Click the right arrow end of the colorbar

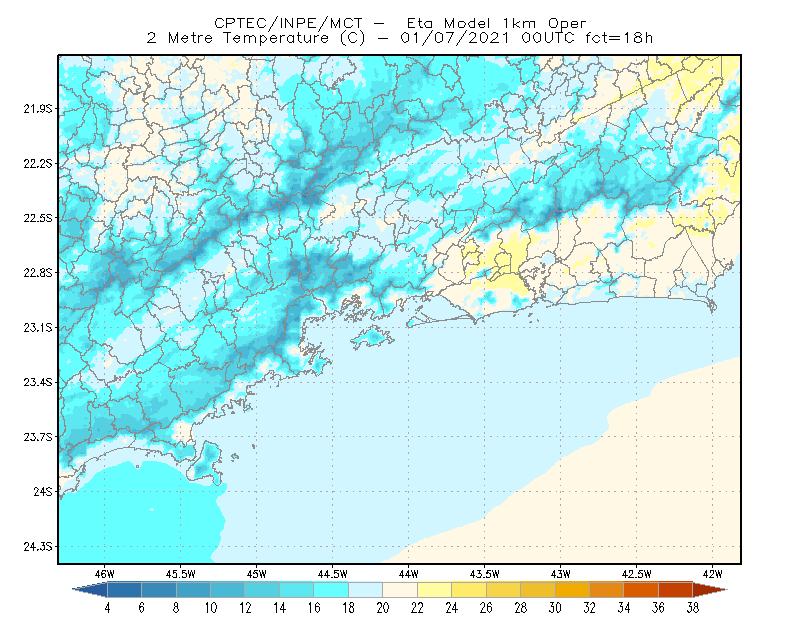coord(709,590)
